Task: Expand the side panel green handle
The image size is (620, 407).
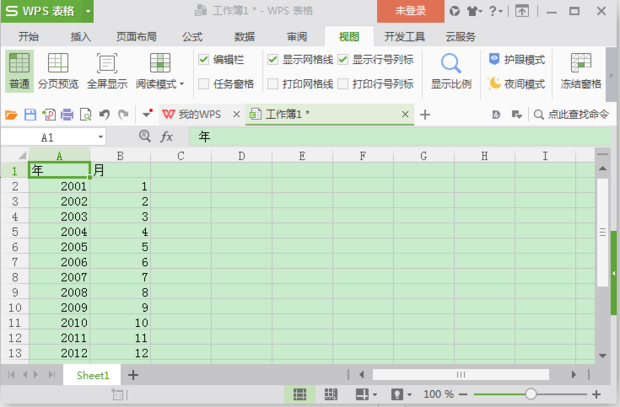Action: pyautogui.click(x=614, y=273)
